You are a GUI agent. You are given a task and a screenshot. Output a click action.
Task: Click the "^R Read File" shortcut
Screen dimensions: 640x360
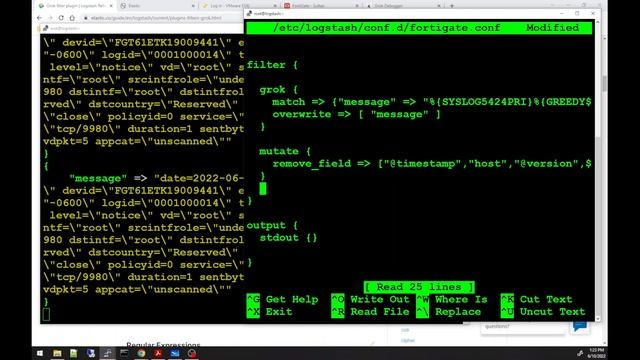(370, 312)
